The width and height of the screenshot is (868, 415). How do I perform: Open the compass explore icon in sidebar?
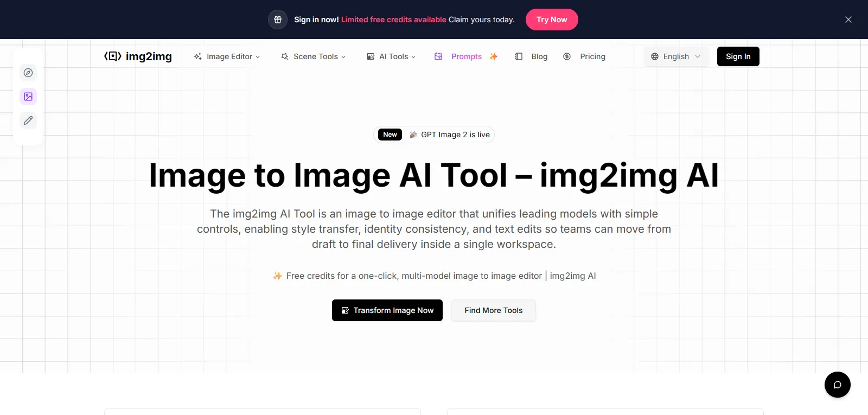coord(28,73)
